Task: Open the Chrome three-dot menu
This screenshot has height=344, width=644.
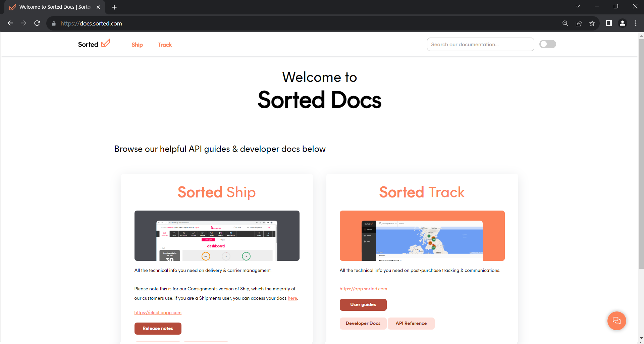Action: click(636, 23)
